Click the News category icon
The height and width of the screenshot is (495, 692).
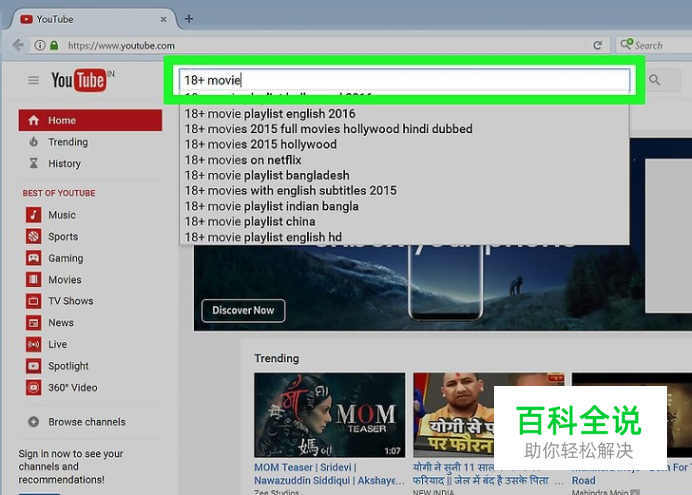coord(34,322)
